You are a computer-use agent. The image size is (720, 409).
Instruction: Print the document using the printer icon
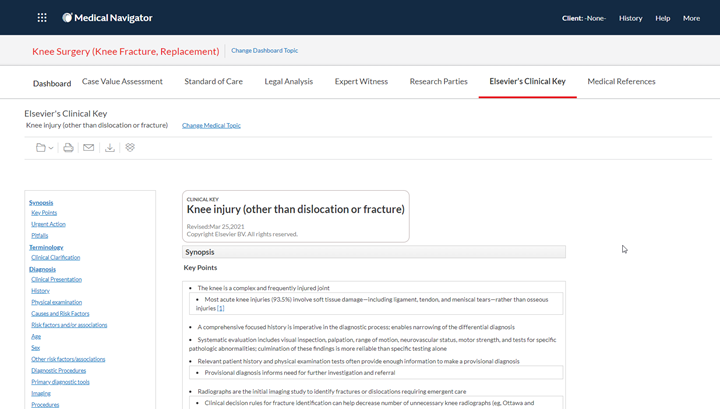68,147
